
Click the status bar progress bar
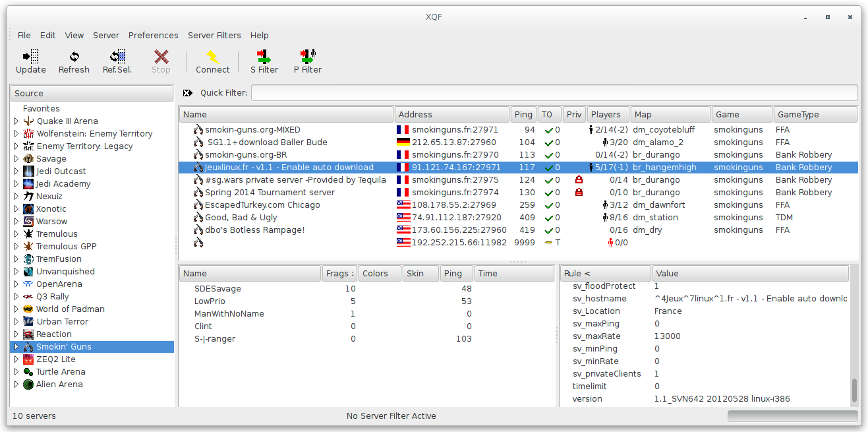792,416
